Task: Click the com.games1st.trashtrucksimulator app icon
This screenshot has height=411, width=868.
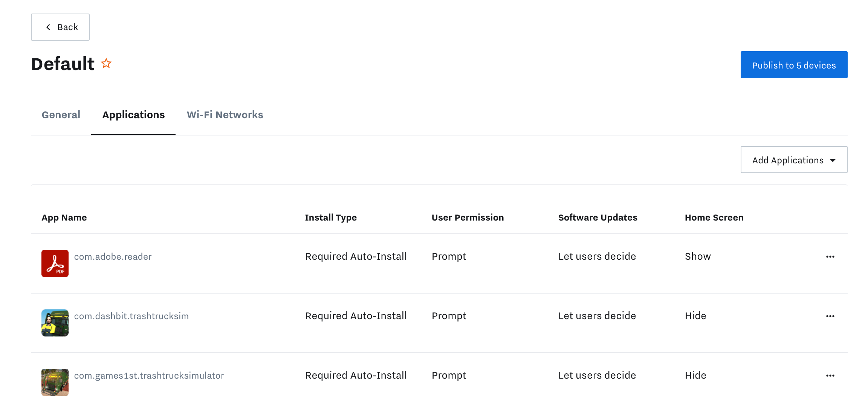Action: point(55,382)
